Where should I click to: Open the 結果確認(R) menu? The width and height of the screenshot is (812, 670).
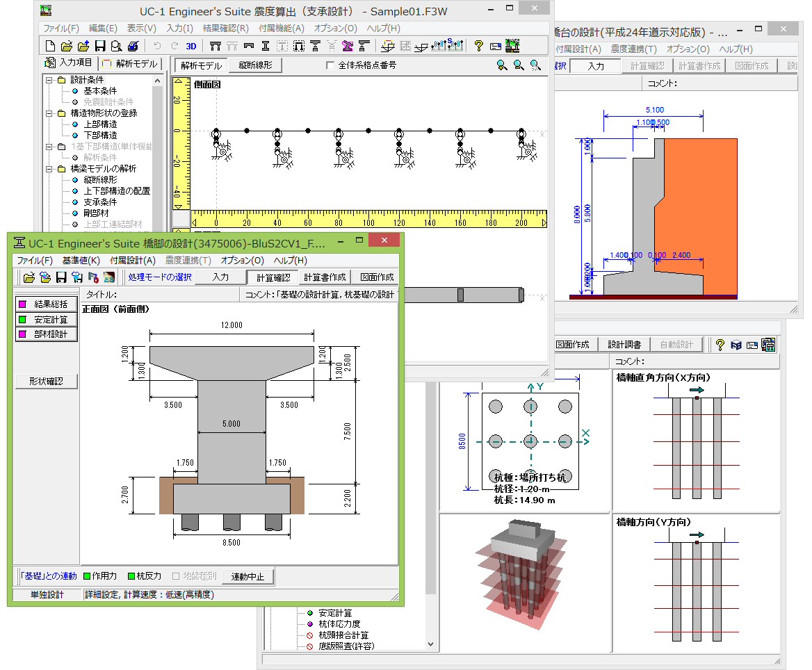pyautogui.click(x=225, y=28)
